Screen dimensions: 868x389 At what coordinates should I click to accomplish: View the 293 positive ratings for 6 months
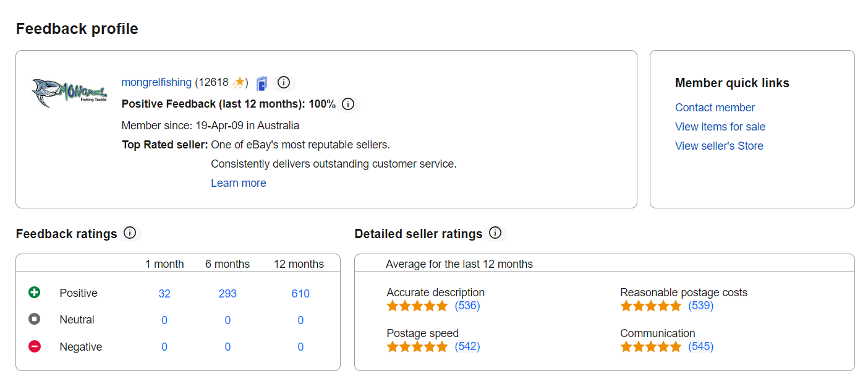coord(228,294)
